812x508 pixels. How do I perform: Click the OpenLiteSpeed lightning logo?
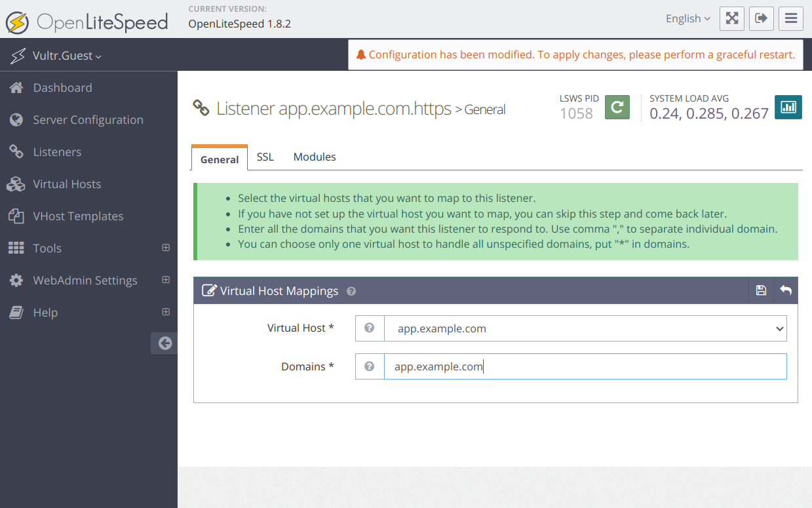coord(17,22)
